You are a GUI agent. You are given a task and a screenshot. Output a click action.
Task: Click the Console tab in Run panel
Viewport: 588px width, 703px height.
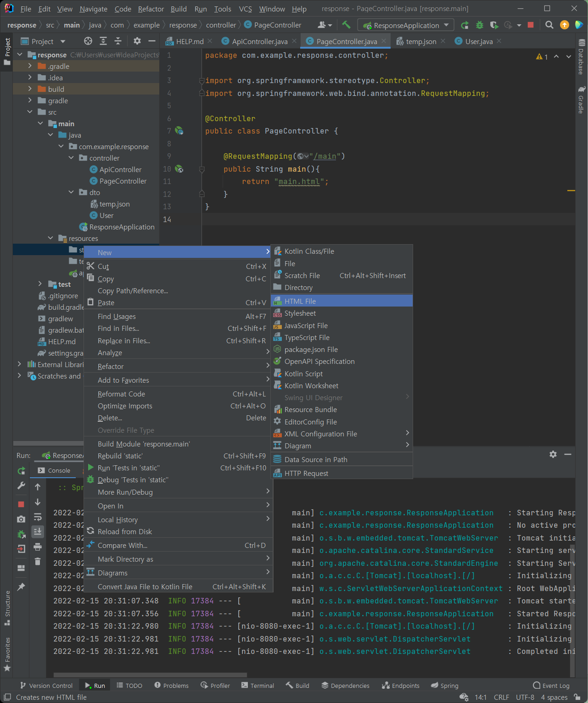pos(54,470)
